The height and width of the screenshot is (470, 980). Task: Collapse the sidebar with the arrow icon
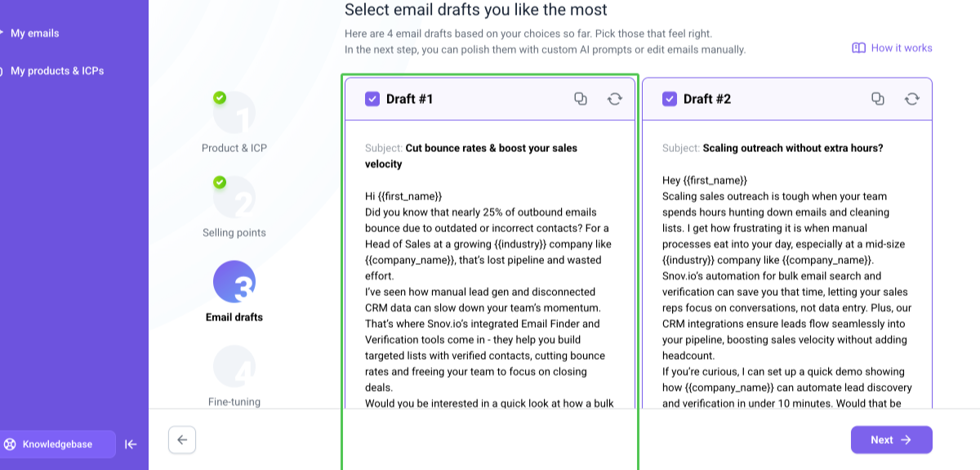pos(131,445)
